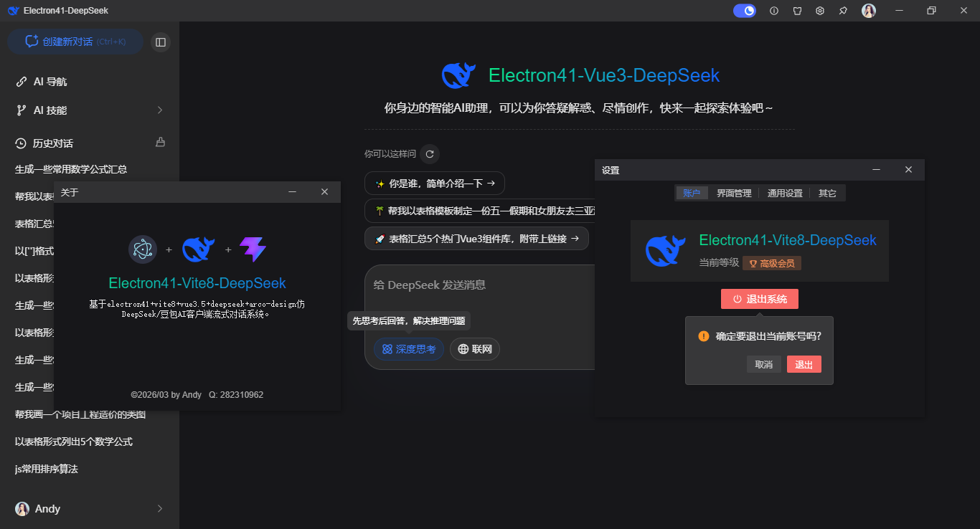Open the theme skin icon in titlebar
The height and width of the screenshot is (529, 980).
tap(797, 11)
